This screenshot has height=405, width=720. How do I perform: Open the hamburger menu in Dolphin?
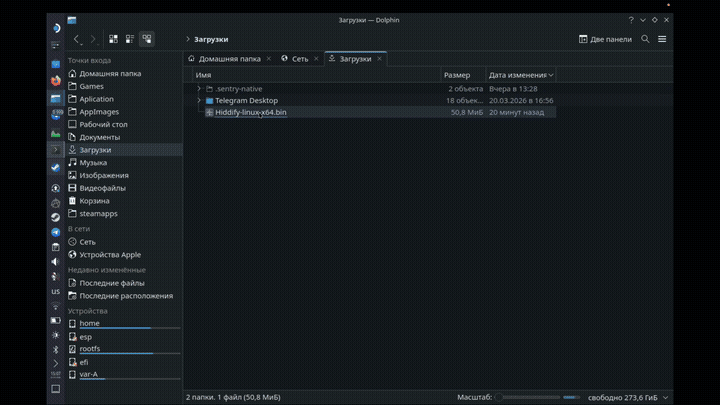[x=662, y=39]
